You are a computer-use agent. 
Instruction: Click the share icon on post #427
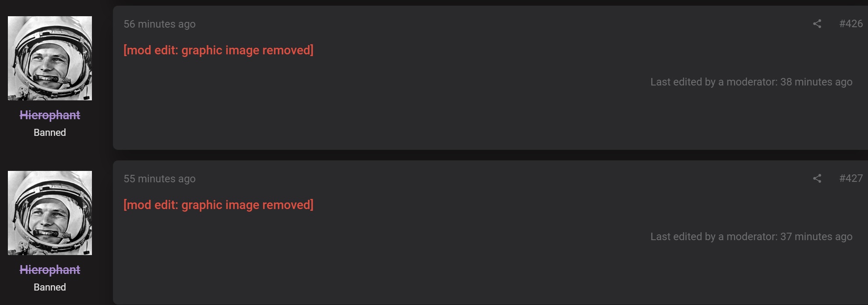[817, 178]
